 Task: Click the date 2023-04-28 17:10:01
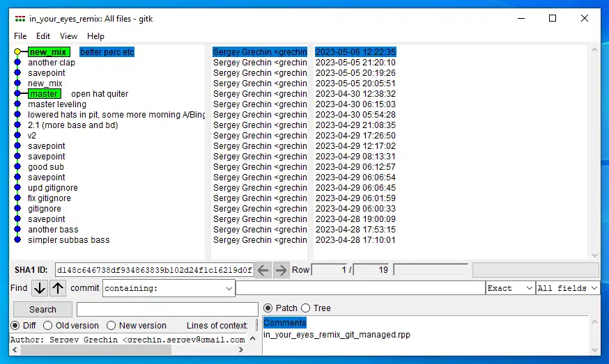(355, 240)
